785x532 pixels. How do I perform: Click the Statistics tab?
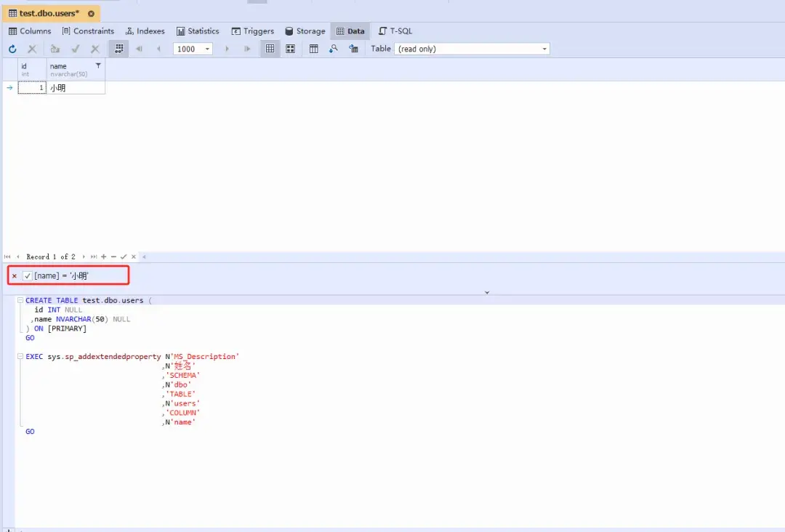point(198,31)
